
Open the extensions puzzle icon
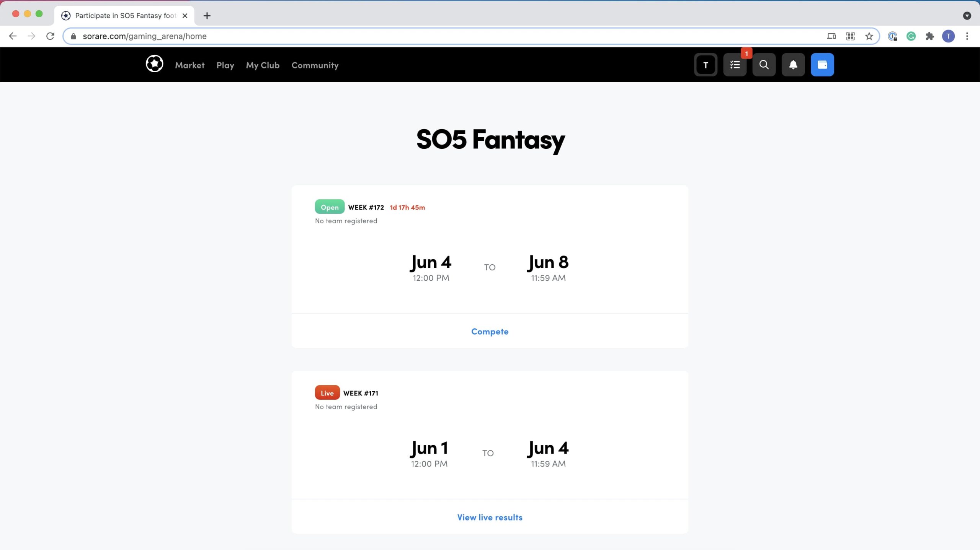coord(930,36)
